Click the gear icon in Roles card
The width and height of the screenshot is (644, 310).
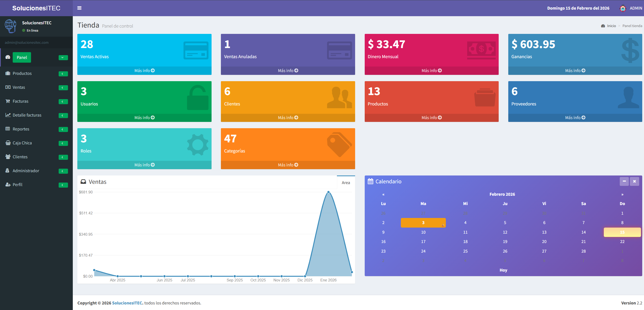(x=198, y=145)
